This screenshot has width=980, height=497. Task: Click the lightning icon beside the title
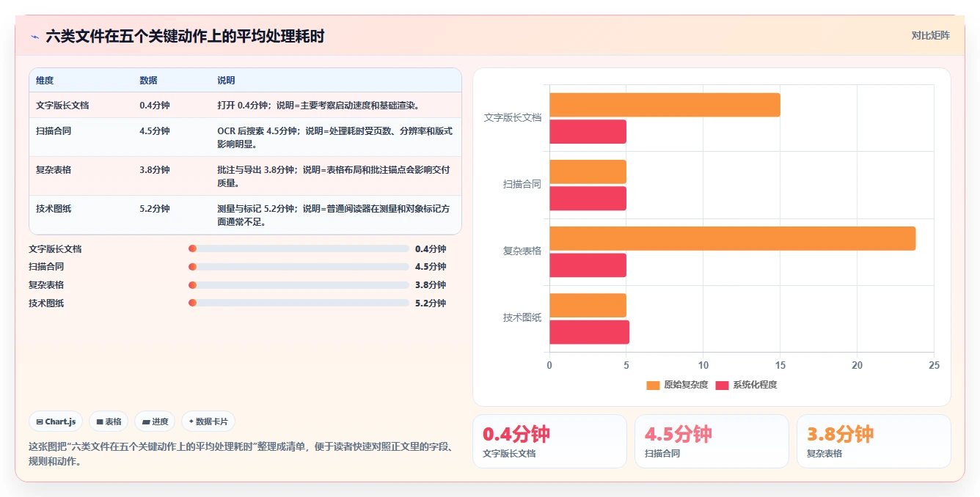(x=34, y=37)
